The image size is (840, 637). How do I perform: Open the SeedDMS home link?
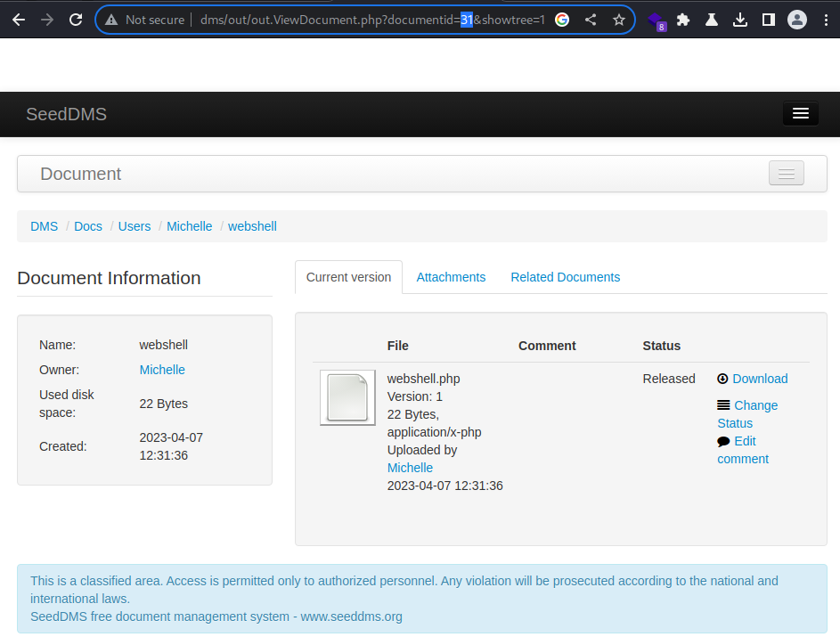pyautogui.click(x=67, y=114)
